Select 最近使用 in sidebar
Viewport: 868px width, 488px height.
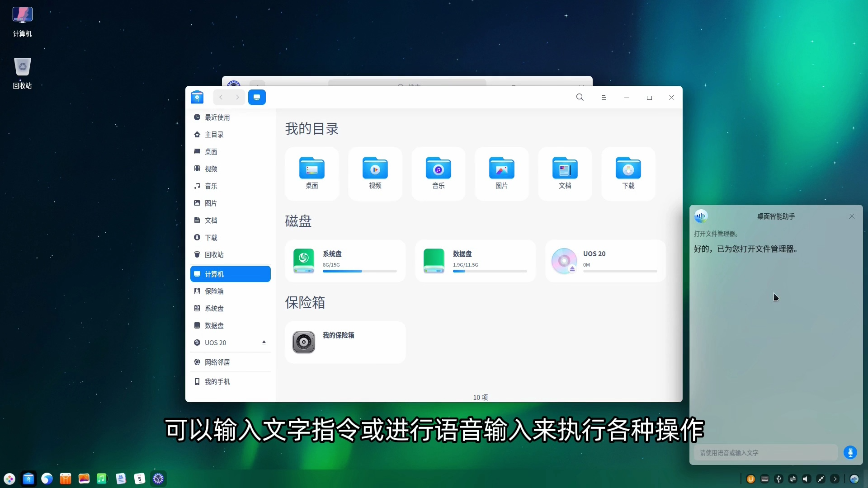[x=231, y=117]
